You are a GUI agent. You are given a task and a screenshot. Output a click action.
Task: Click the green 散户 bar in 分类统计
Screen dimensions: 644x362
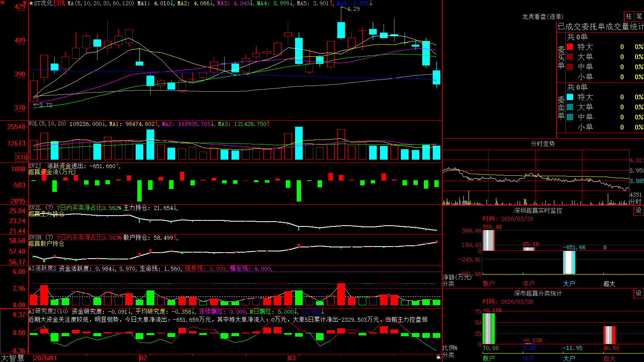[x=488, y=329]
